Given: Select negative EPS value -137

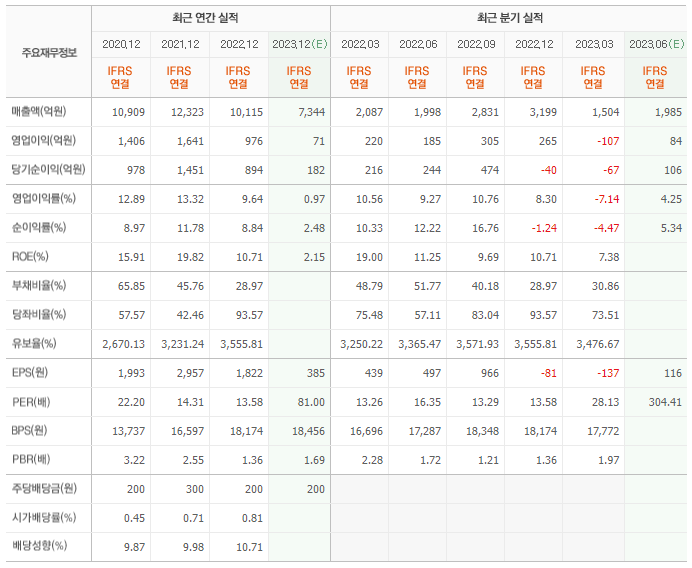Looking at the screenshot, I should coord(608,373).
